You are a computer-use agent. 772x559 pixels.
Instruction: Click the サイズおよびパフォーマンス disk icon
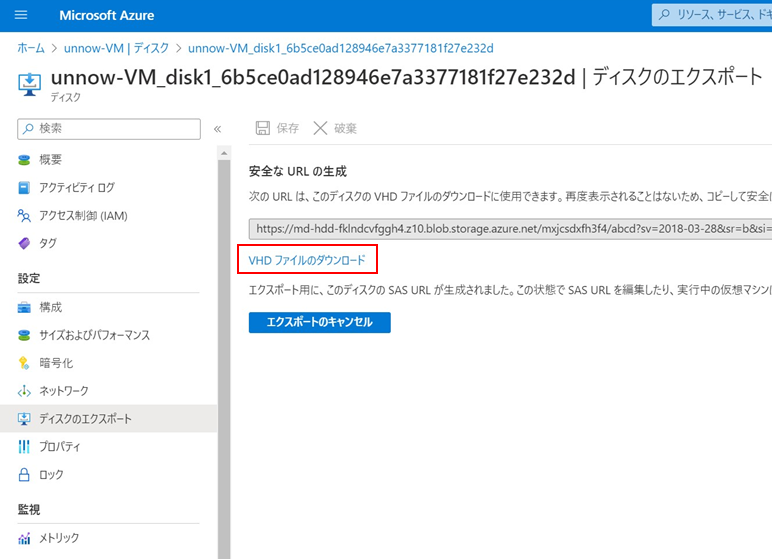click(x=24, y=336)
